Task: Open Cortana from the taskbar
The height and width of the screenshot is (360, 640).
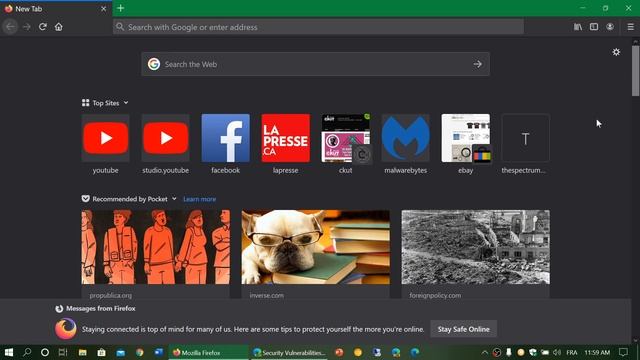Action: [x=45, y=352]
